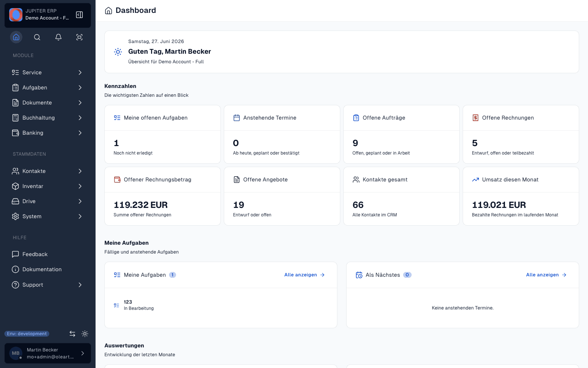Click the scan frame icon
Screen dimensions: 588x368
(x=79, y=37)
